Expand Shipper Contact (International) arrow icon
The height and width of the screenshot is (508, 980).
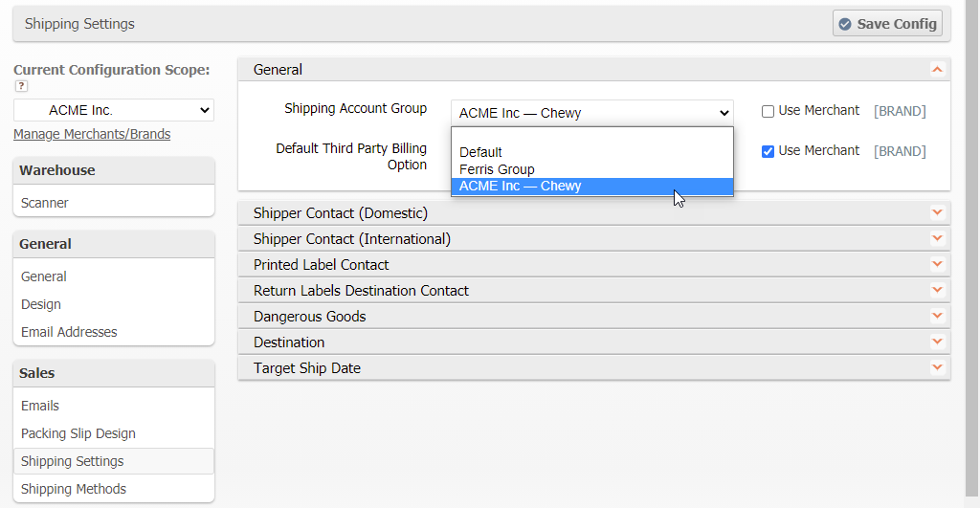click(937, 239)
